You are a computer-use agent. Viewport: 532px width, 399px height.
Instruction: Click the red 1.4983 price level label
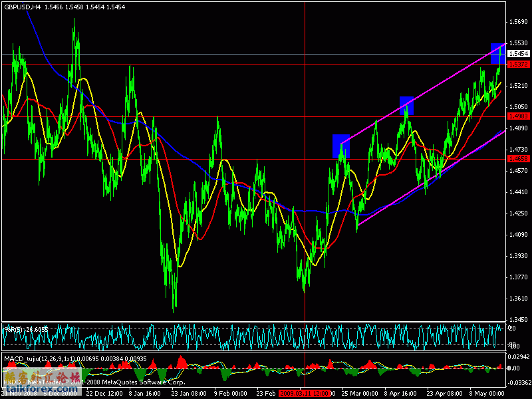click(519, 116)
